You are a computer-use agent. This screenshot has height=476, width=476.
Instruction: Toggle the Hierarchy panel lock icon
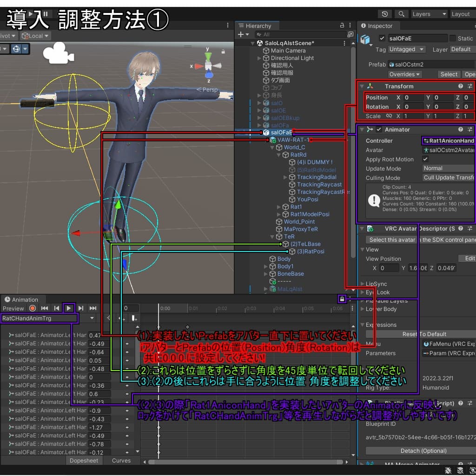click(x=342, y=25)
